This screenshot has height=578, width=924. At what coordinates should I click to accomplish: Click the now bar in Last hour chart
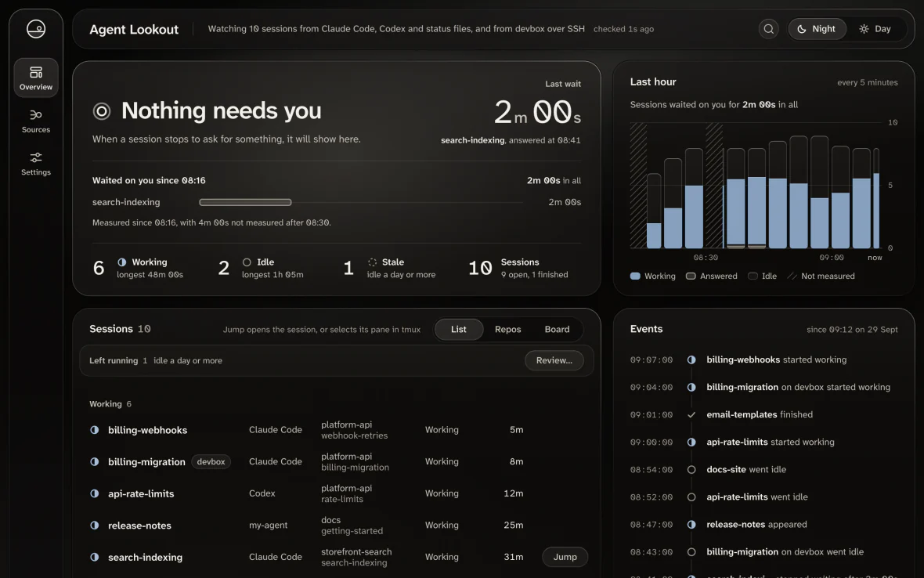click(x=876, y=199)
